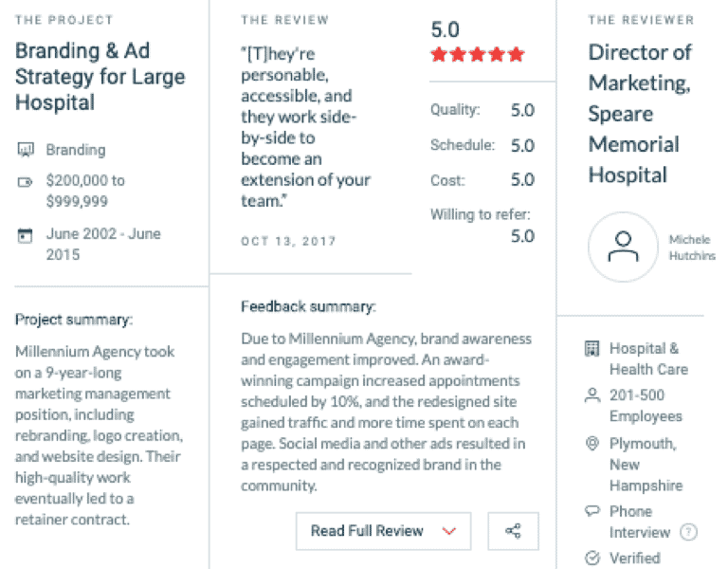Click the reviewer name Michele Hutchins

[x=692, y=248]
